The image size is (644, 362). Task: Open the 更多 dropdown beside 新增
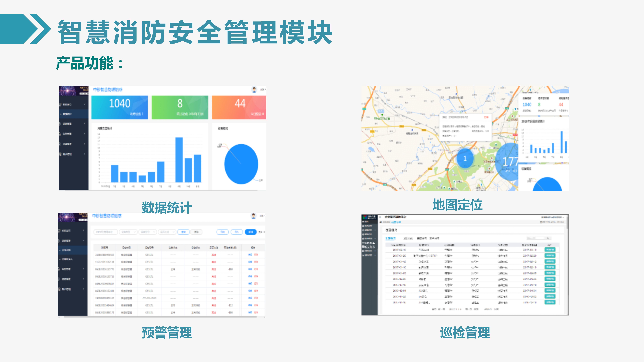262,232
